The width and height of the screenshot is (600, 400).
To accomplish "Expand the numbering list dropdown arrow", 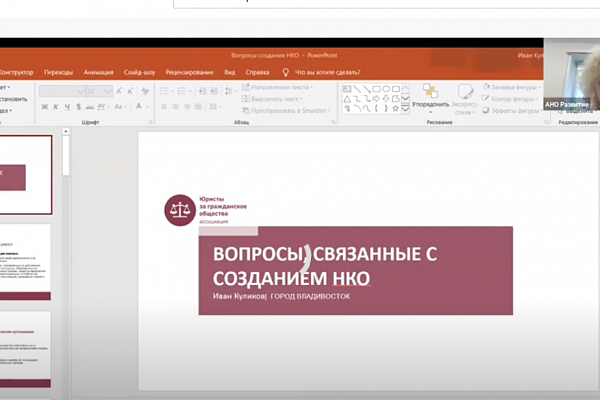I will click(190, 91).
